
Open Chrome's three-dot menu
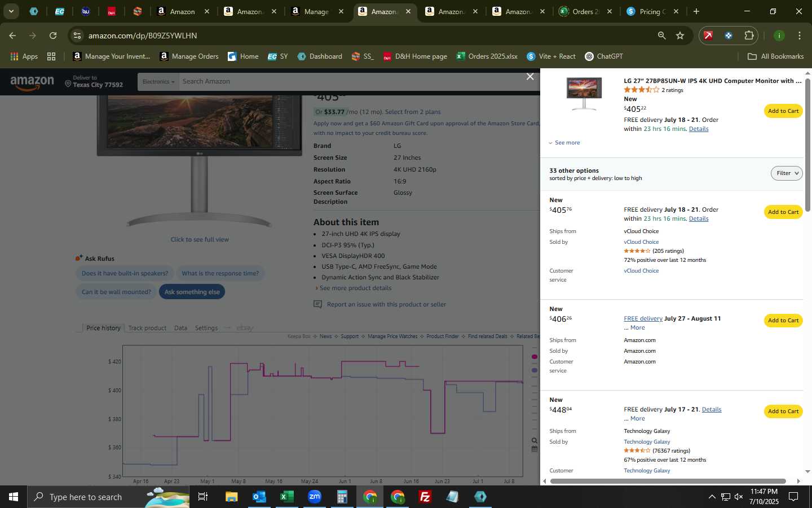click(x=799, y=36)
